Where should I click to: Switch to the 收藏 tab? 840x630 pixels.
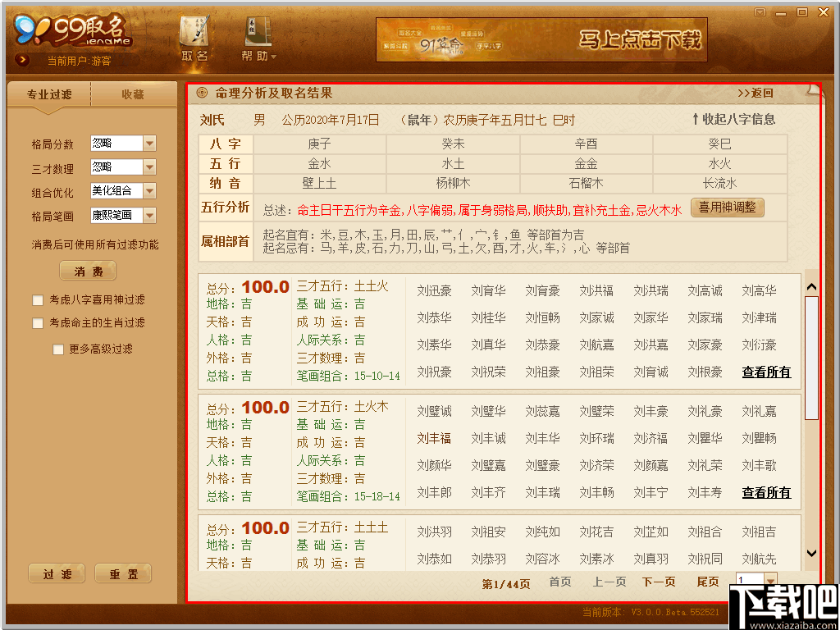pyautogui.click(x=134, y=94)
